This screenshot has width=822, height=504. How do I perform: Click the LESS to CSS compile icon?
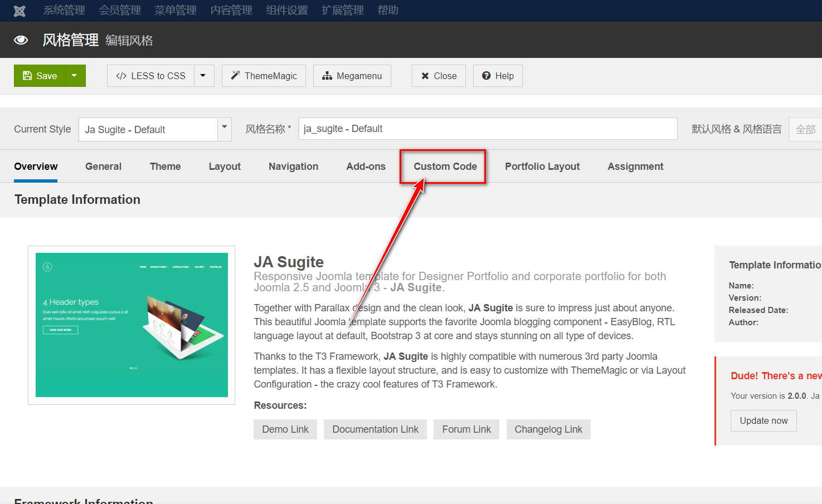point(121,75)
